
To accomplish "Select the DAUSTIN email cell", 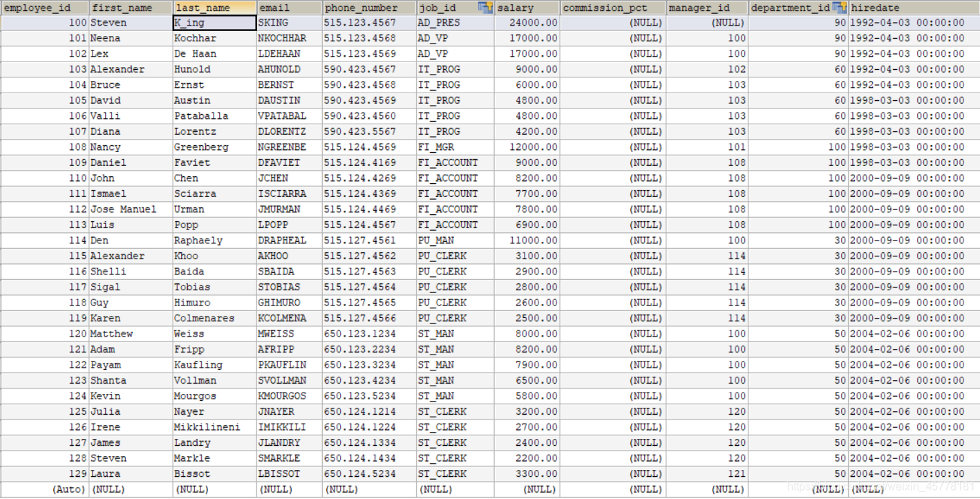I will click(x=290, y=100).
